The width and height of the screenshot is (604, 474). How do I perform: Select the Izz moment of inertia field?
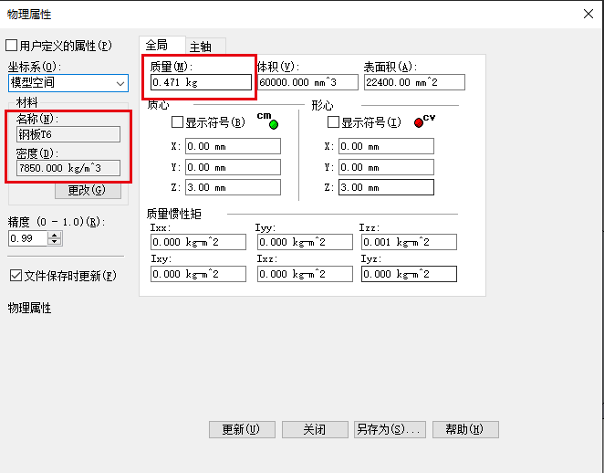407,242
